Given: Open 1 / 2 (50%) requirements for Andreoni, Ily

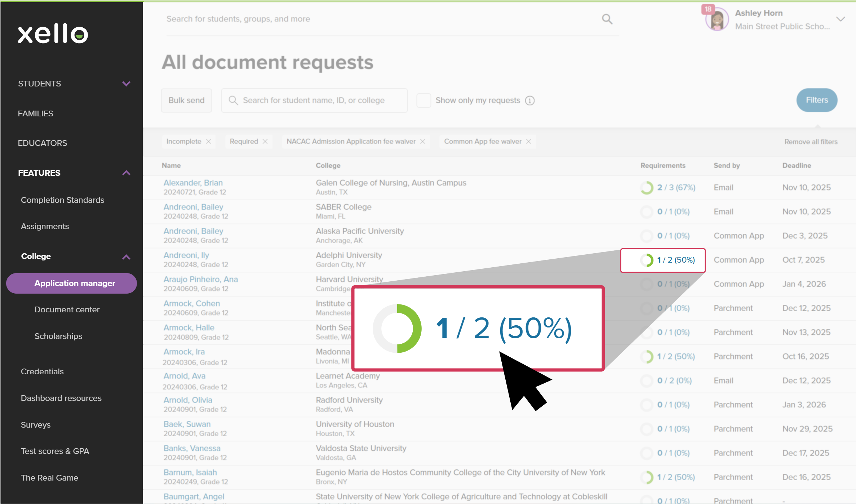Looking at the screenshot, I should click(676, 260).
